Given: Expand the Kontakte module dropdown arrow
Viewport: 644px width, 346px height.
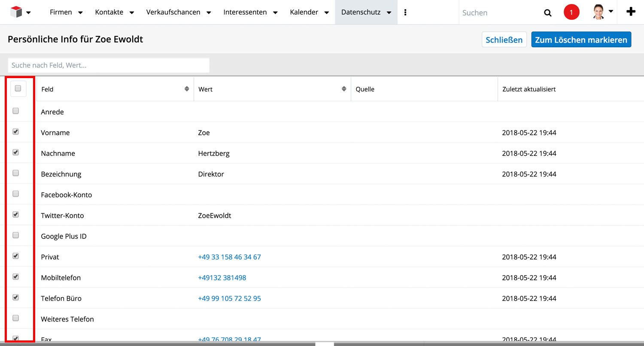Looking at the screenshot, I should point(132,13).
